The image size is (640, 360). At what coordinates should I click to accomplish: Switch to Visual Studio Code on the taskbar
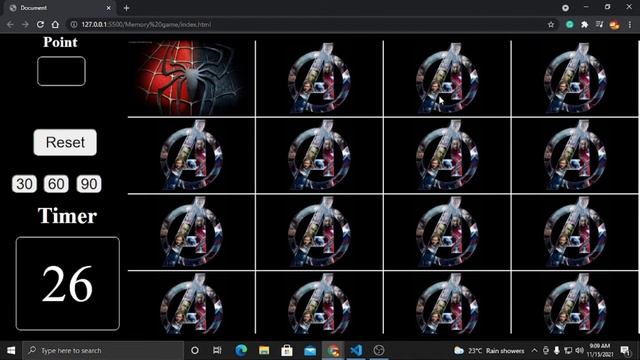[356, 350]
